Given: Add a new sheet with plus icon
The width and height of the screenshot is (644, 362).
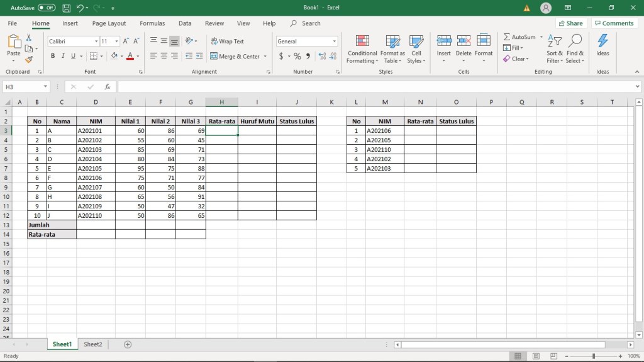Looking at the screenshot, I should (128, 344).
